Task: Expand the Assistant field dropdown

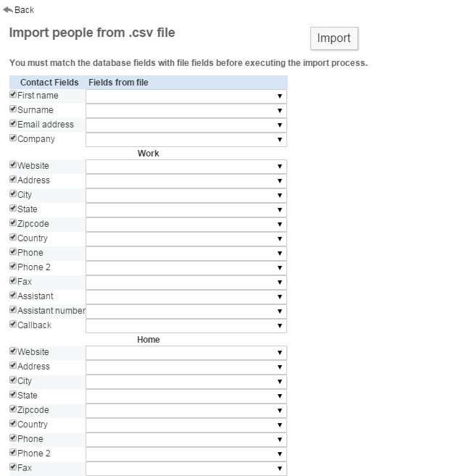Action: pyautogui.click(x=186, y=297)
